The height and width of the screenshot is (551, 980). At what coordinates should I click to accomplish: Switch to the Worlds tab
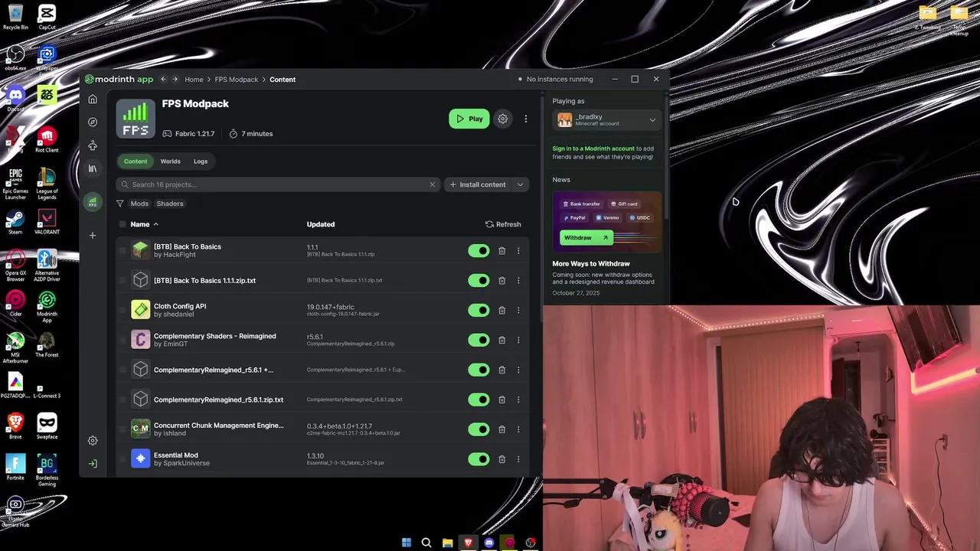coord(170,161)
